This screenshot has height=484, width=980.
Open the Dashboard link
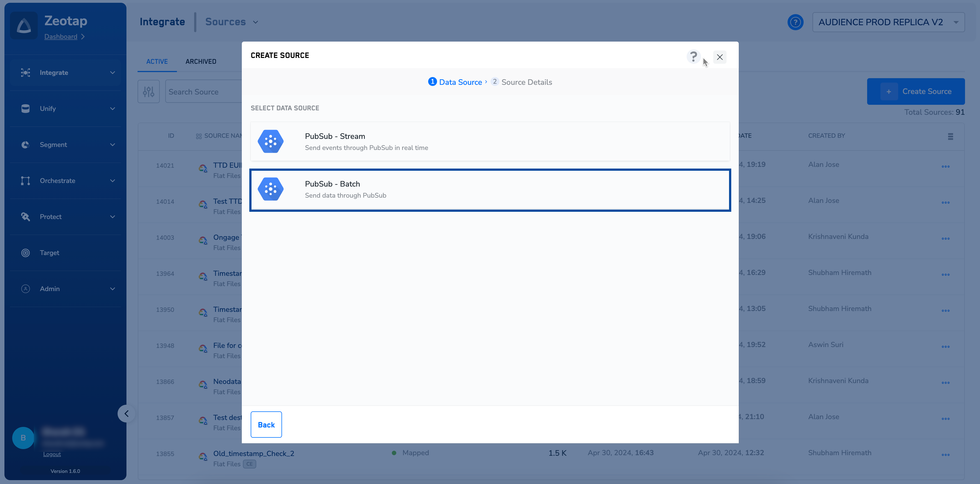pyautogui.click(x=60, y=37)
